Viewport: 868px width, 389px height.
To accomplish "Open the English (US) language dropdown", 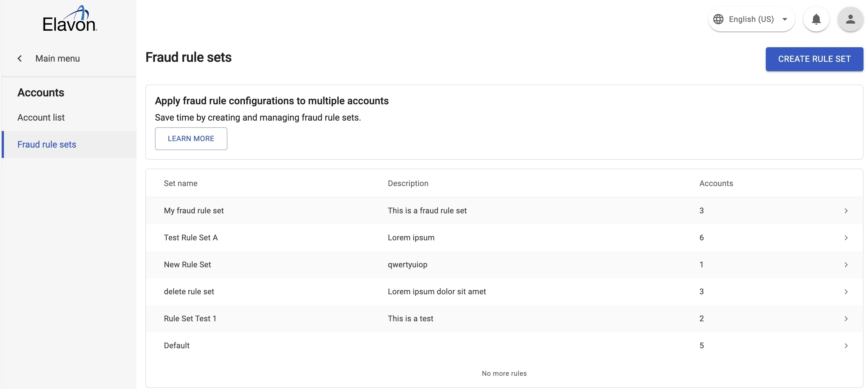I will click(751, 19).
